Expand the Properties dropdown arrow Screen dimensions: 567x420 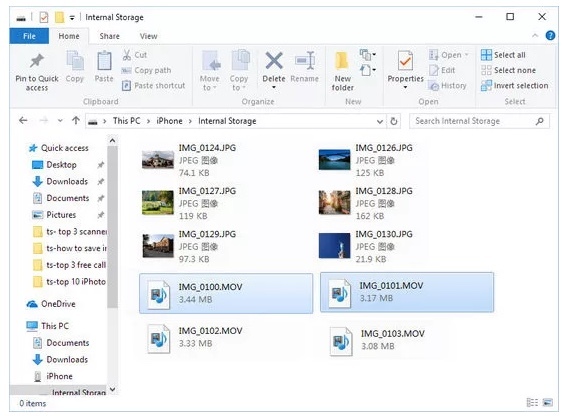pyautogui.click(x=405, y=88)
